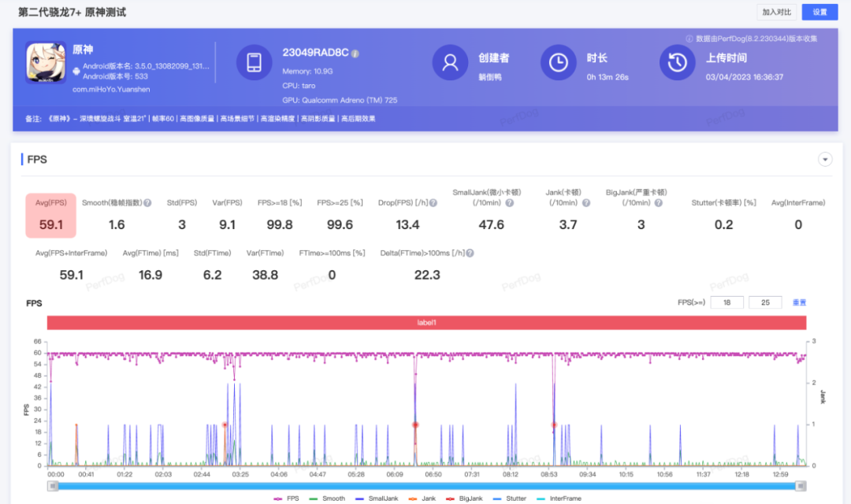The image size is (851, 504).
Task: Click the 加入对比 add-to-compare button
Action: coord(776,12)
